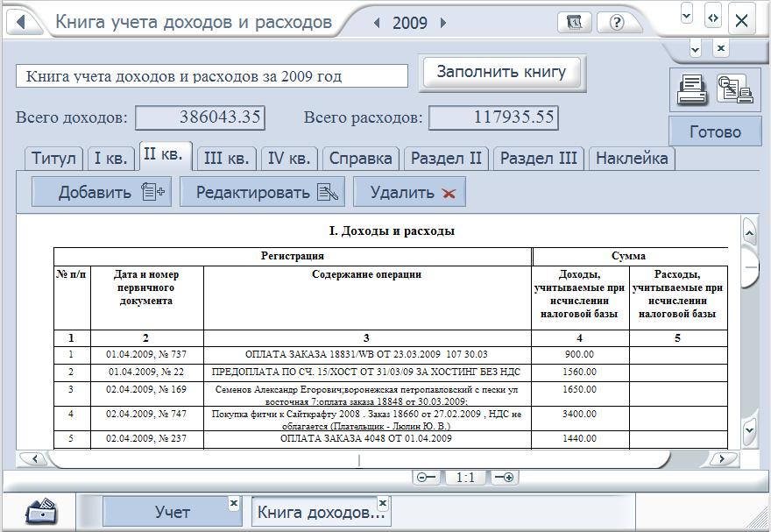Print the income and expense book
Viewport: 771px width, 532px height.
[692, 90]
